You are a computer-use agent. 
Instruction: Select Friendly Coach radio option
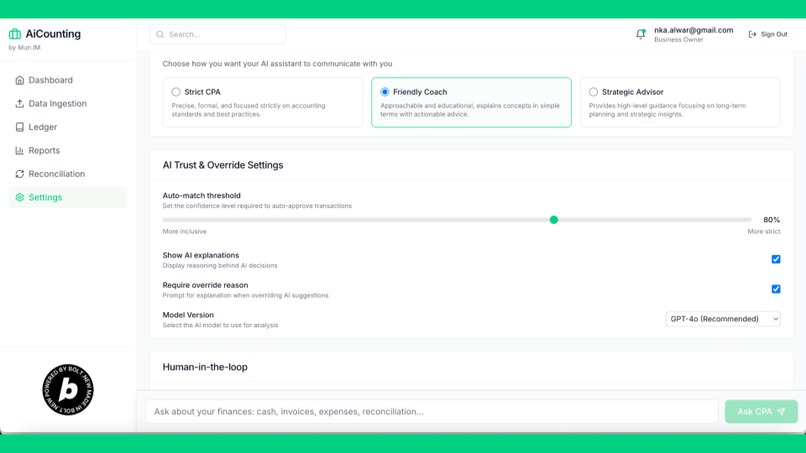click(x=384, y=92)
